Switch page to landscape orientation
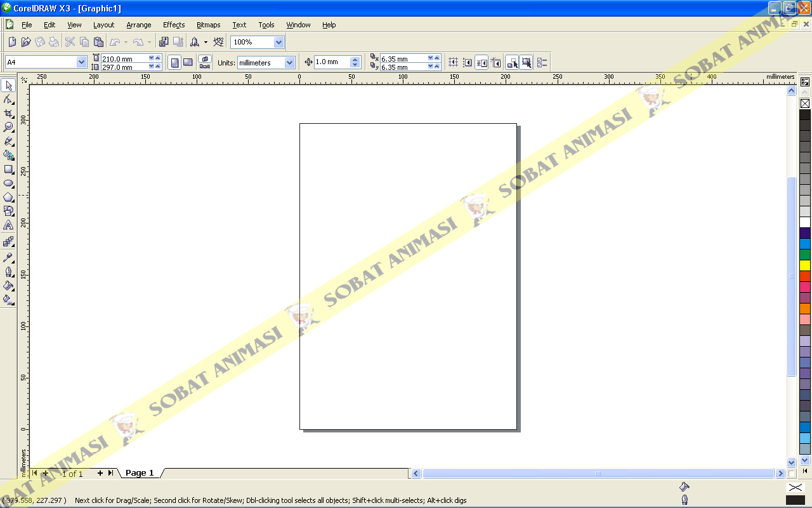812x508 pixels. coord(188,62)
